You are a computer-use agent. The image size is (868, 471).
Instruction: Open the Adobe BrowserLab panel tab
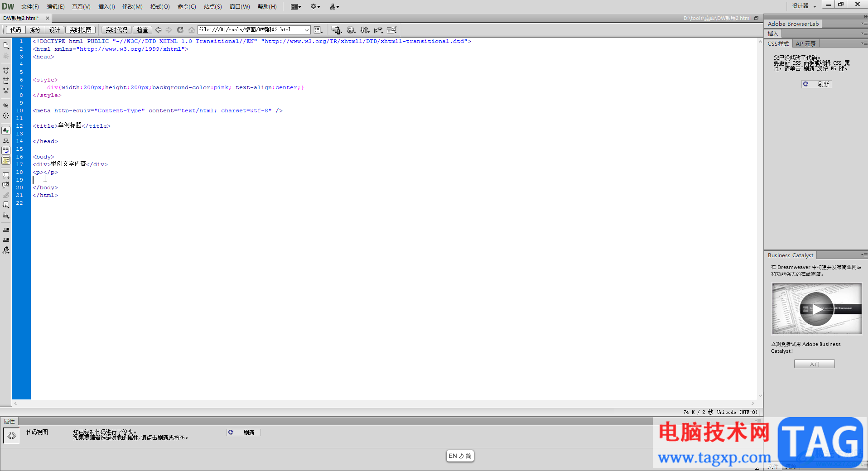793,24
